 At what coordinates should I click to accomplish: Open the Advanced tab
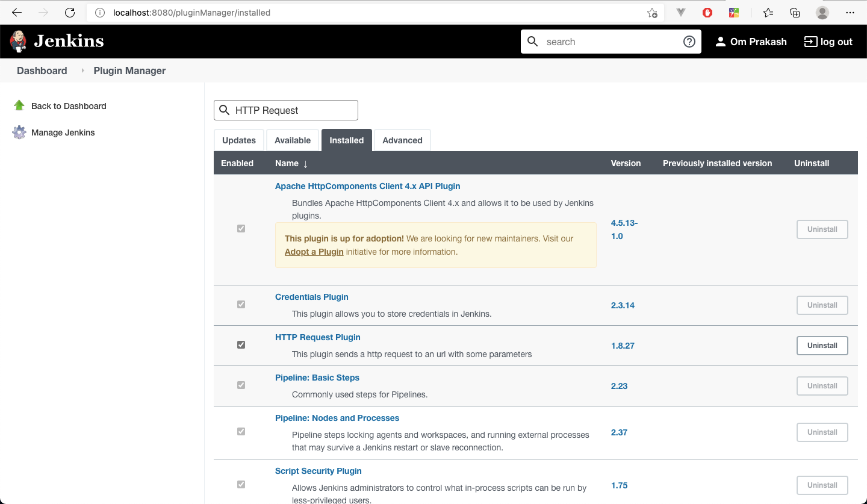[402, 140]
